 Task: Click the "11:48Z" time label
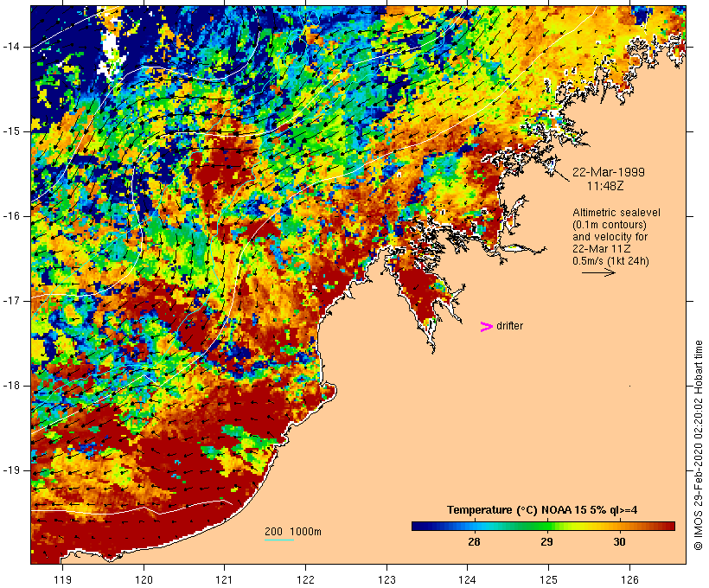(605, 186)
